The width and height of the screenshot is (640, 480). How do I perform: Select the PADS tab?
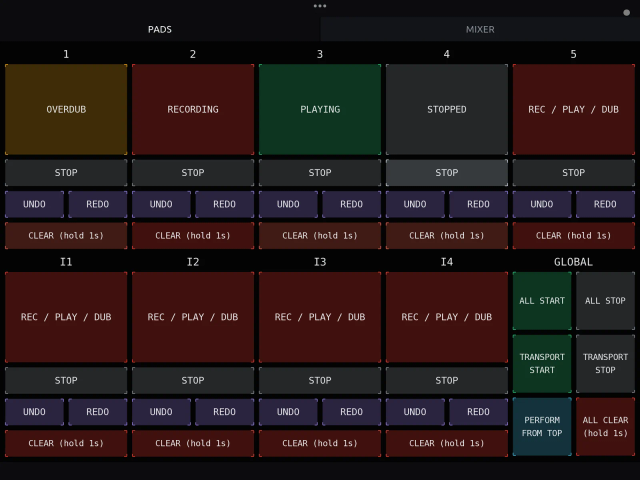tap(160, 29)
